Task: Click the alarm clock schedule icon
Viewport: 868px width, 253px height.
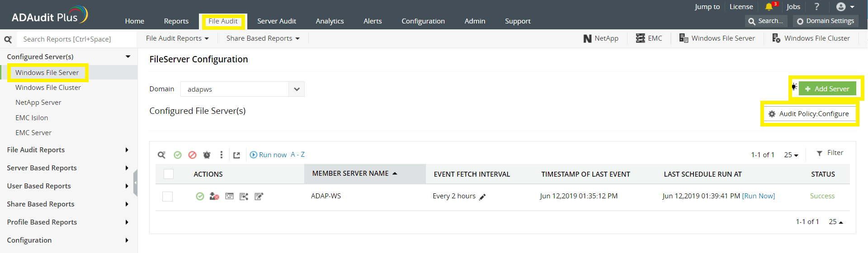Action: [207, 155]
